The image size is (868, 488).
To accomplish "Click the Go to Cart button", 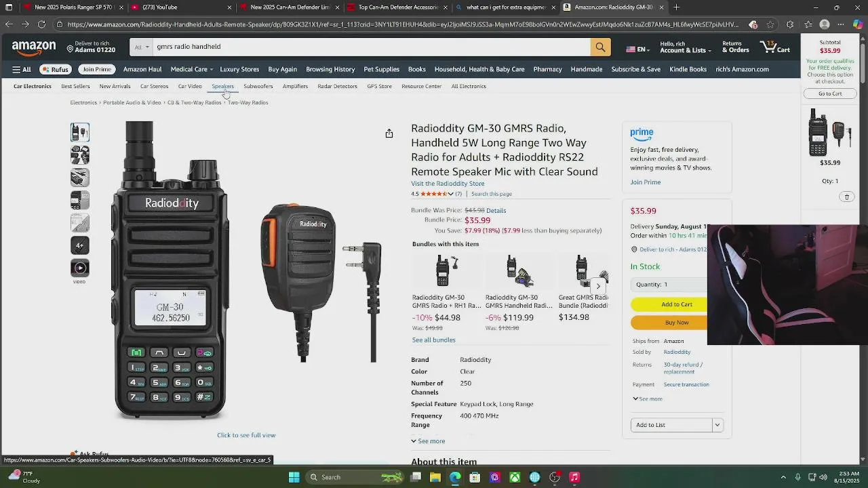I will [x=830, y=94].
